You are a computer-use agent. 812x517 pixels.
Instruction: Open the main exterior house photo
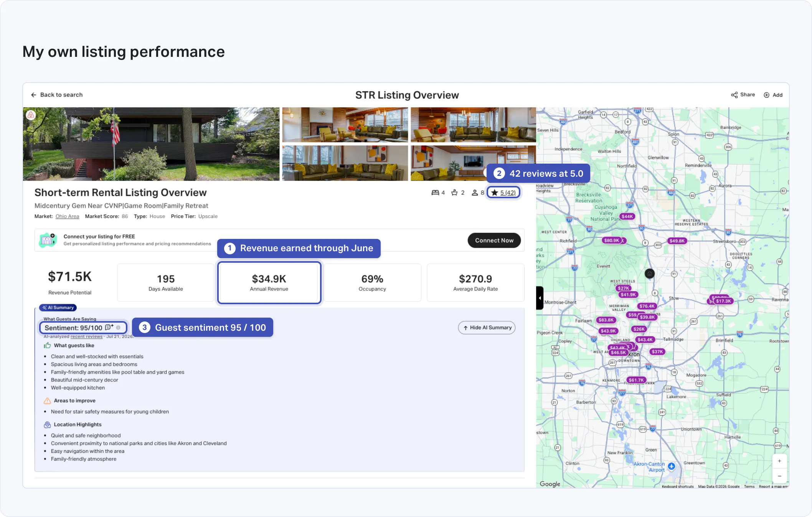click(x=151, y=144)
